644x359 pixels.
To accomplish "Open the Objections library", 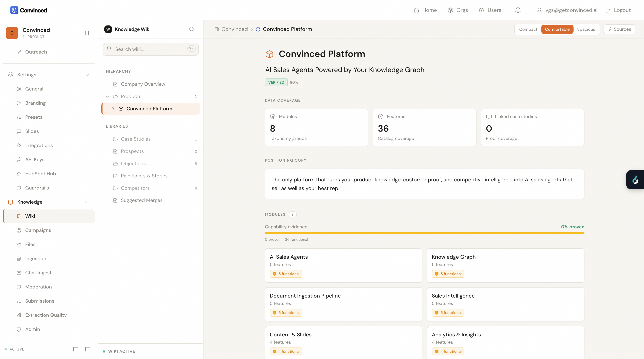I will point(151,164).
